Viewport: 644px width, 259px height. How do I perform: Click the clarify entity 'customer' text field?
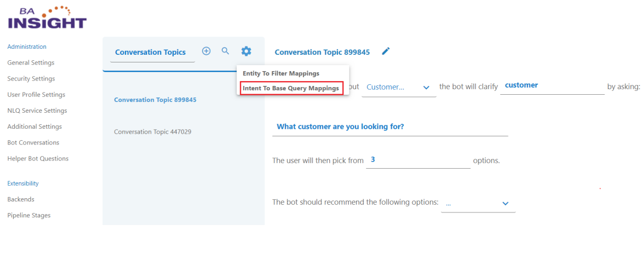click(552, 86)
